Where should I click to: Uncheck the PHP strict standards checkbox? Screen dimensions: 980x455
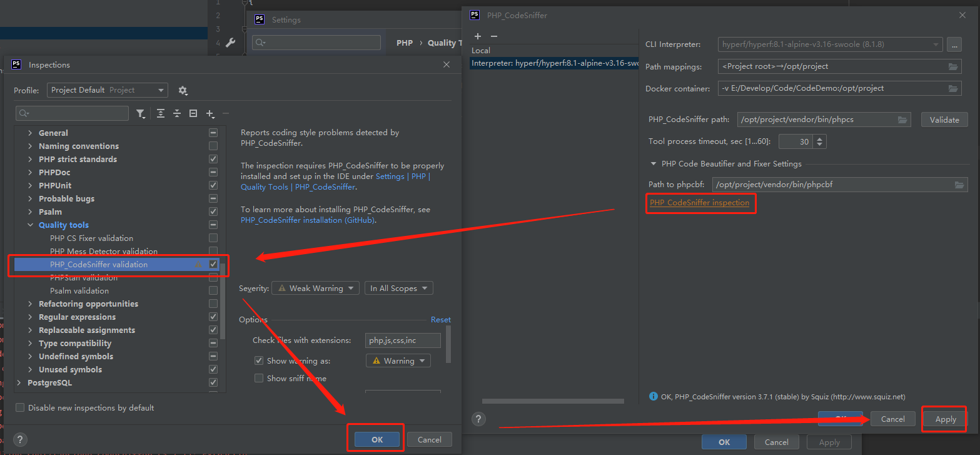213,159
